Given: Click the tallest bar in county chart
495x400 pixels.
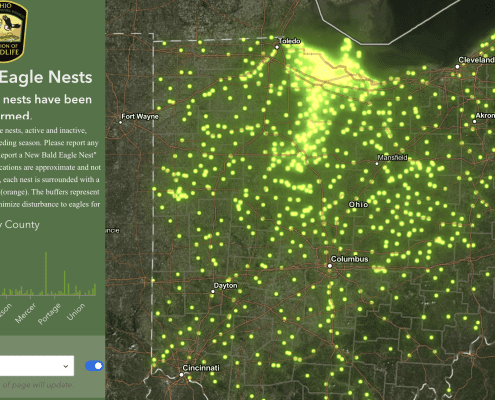Looking at the screenshot, I should click(46, 274).
